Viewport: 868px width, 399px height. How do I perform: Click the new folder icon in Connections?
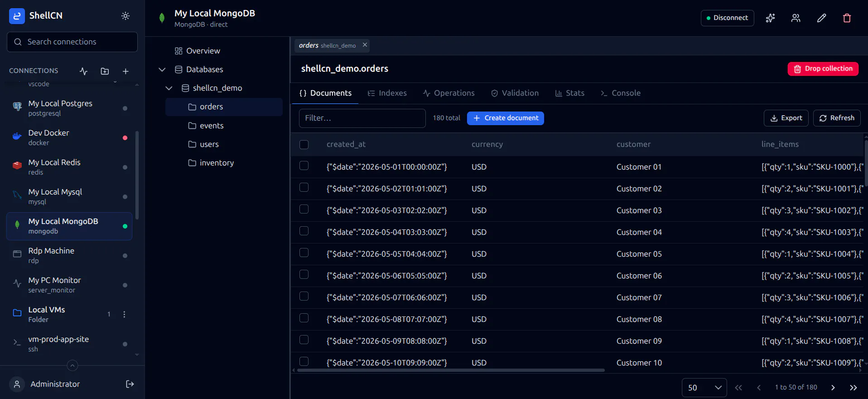(105, 71)
